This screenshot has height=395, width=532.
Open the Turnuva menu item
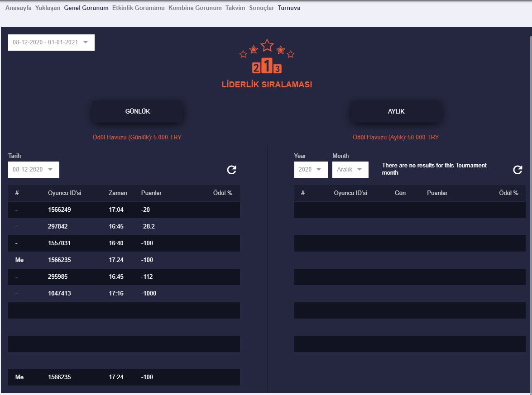coord(289,8)
